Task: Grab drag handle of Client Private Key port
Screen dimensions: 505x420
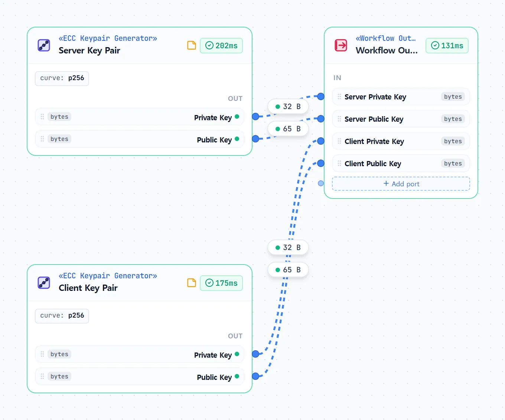Action: click(x=339, y=141)
